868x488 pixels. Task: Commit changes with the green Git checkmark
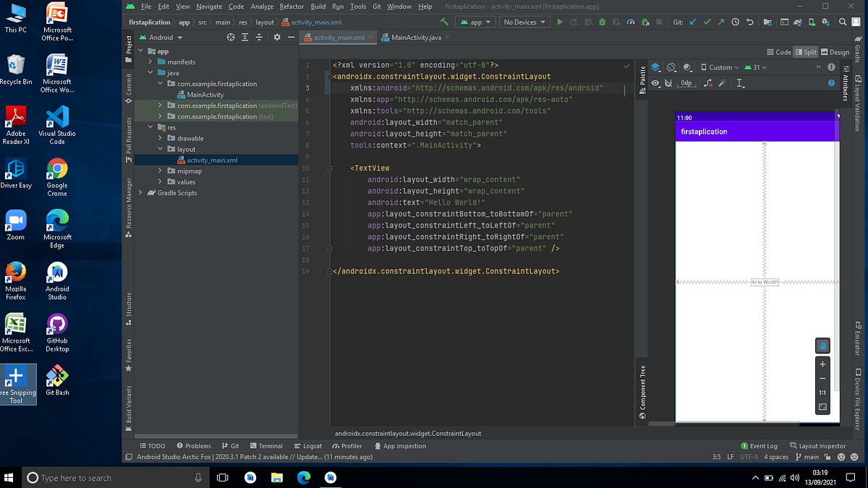point(707,22)
